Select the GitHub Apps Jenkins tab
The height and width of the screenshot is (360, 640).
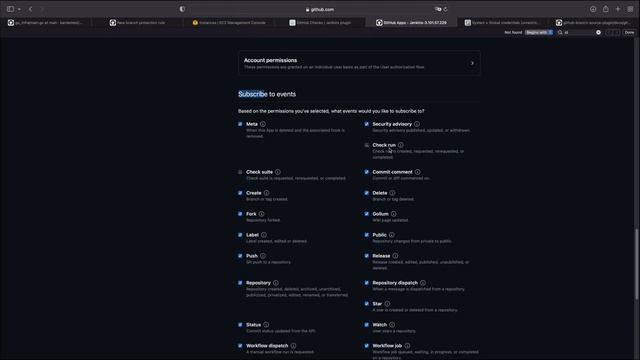(x=411, y=23)
